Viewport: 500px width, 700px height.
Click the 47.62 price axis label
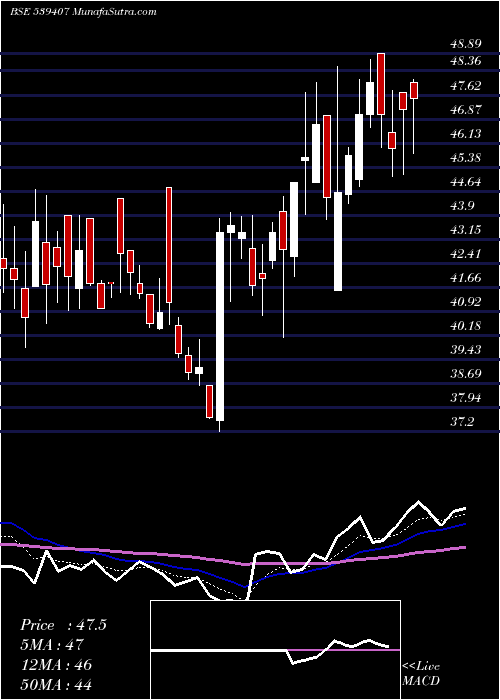[466, 86]
